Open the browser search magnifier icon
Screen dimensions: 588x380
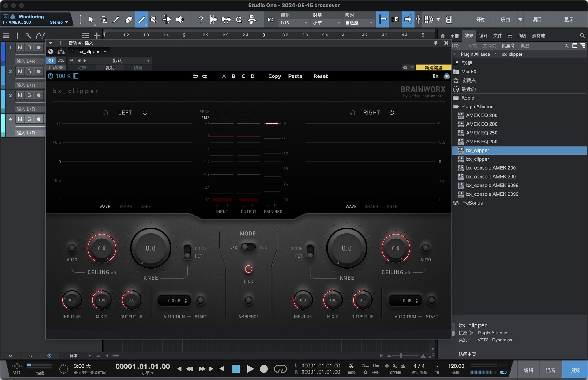(582, 36)
